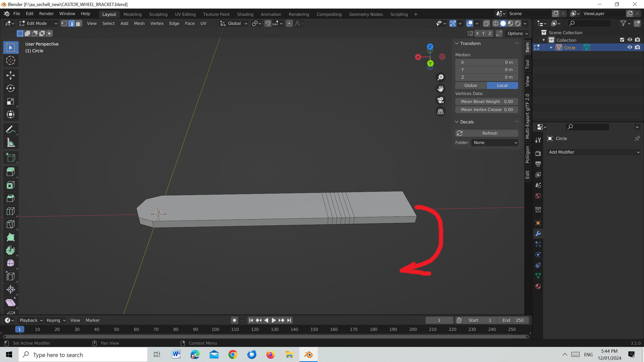The height and width of the screenshot is (362, 644).
Task: Select the Scale tool icon
Action: tap(10, 101)
